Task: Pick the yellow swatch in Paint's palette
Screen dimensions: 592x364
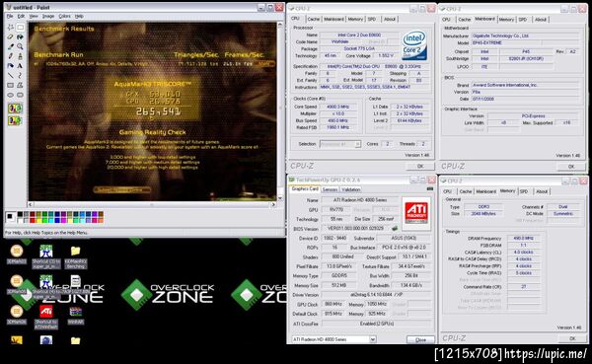Action: 38,220
